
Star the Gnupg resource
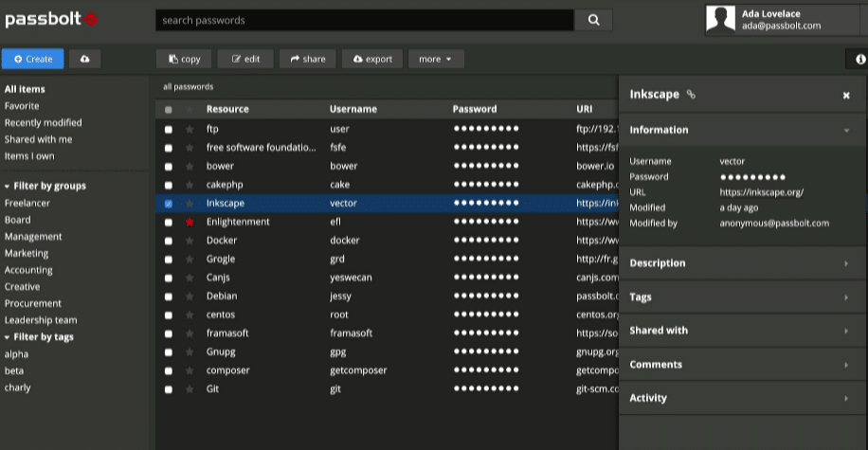190,352
